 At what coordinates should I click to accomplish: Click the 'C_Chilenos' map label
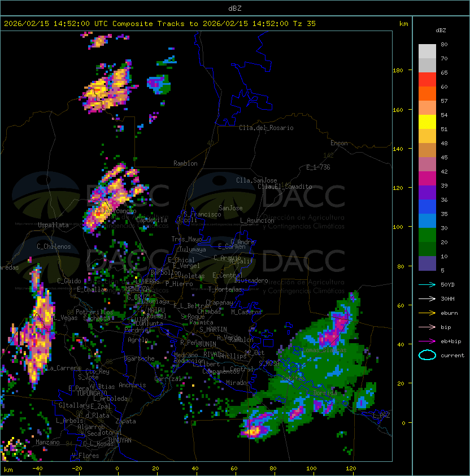[x=54, y=246]
